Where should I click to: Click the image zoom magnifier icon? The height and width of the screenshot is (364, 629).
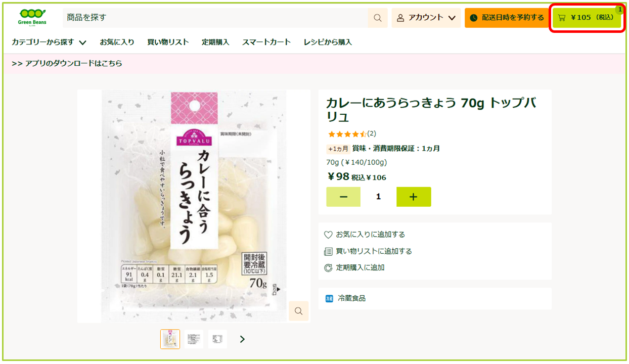point(299,310)
